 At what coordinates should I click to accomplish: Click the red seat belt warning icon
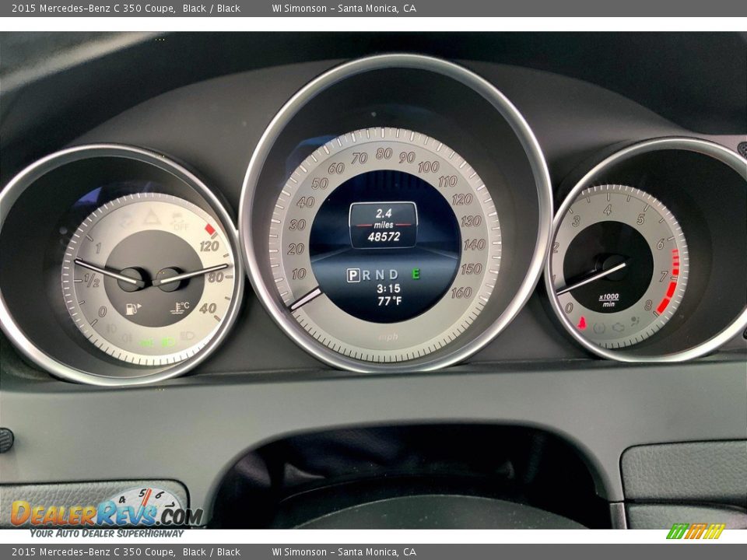tap(582, 323)
